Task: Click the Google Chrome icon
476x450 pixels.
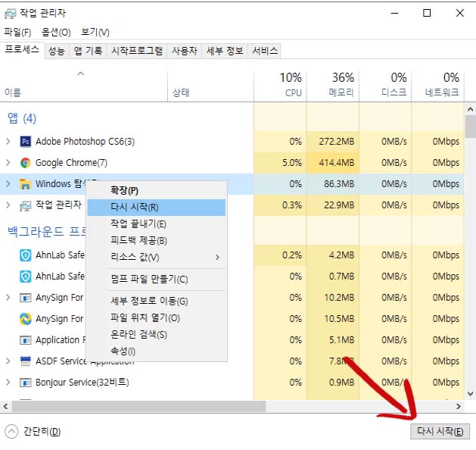Action: click(x=26, y=163)
